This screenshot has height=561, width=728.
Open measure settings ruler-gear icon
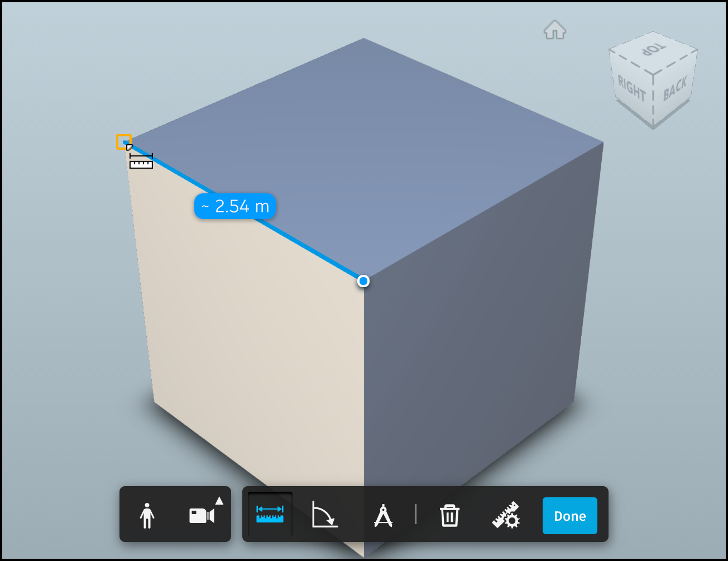click(506, 515)
